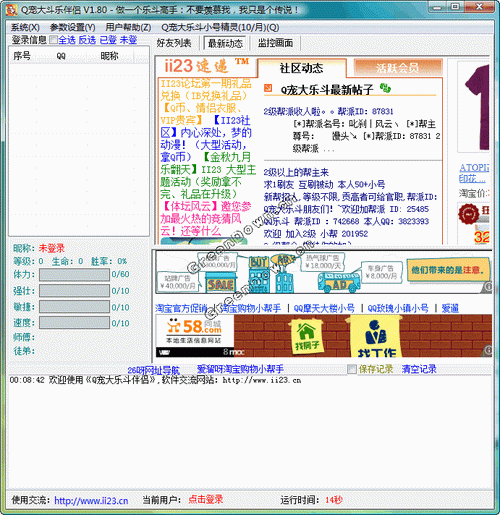This screenshot has width=500, height=515.
Task: Open the 淘宝购物小帮手 link
Action: point(250,308)
